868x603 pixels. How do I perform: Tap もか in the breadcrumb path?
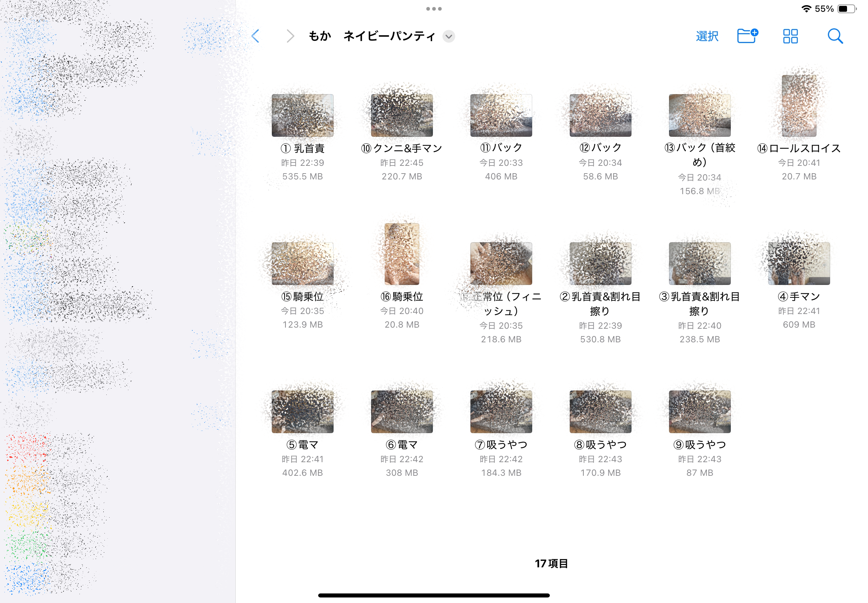(319, 36)
